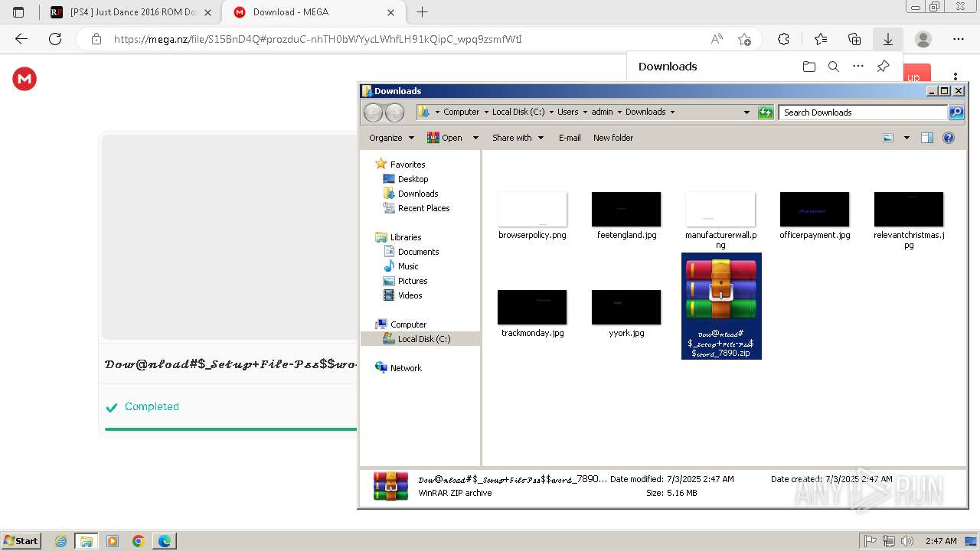The width and height of the screenshot is (980, 551).
Task: Open Edge profile avatar
Action: (x=923, y=39)
